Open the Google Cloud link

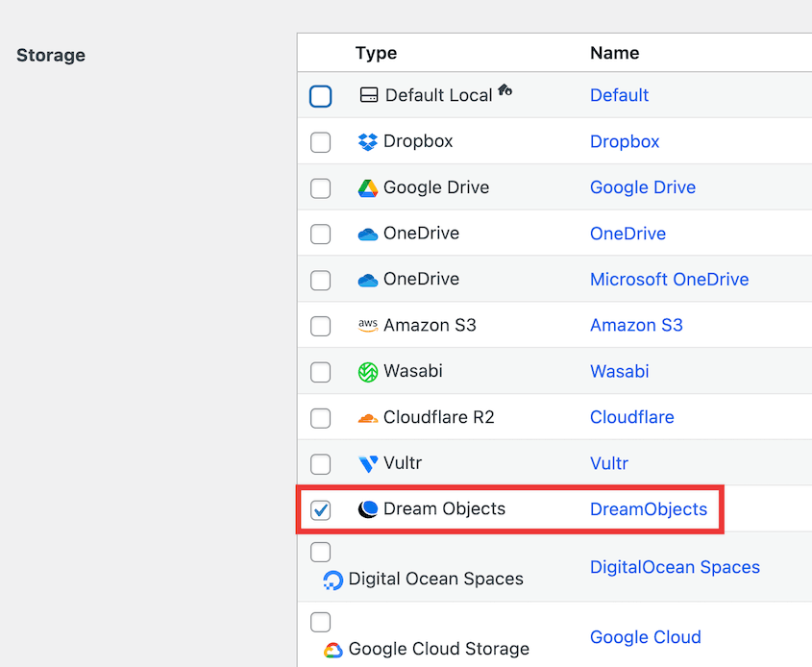(x=645, y=637)
